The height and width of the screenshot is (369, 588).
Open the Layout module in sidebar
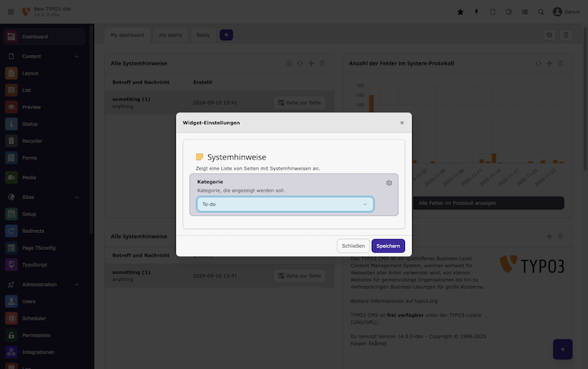[30, 74]
